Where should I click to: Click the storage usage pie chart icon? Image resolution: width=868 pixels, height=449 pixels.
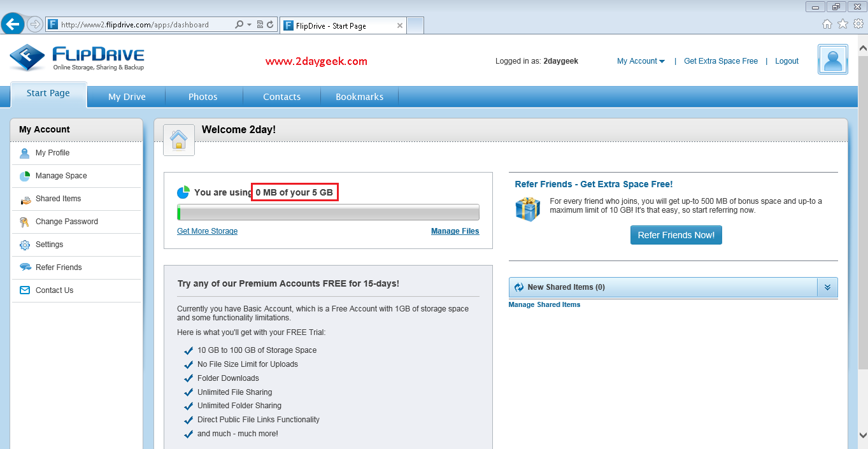[x=183, y=192]
